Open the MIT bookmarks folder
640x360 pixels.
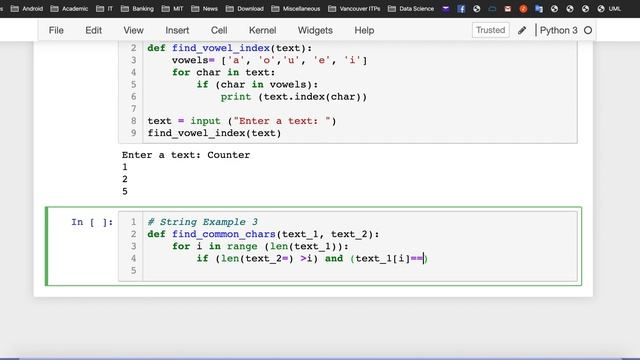pyautogui.click(x=172, y=9)
